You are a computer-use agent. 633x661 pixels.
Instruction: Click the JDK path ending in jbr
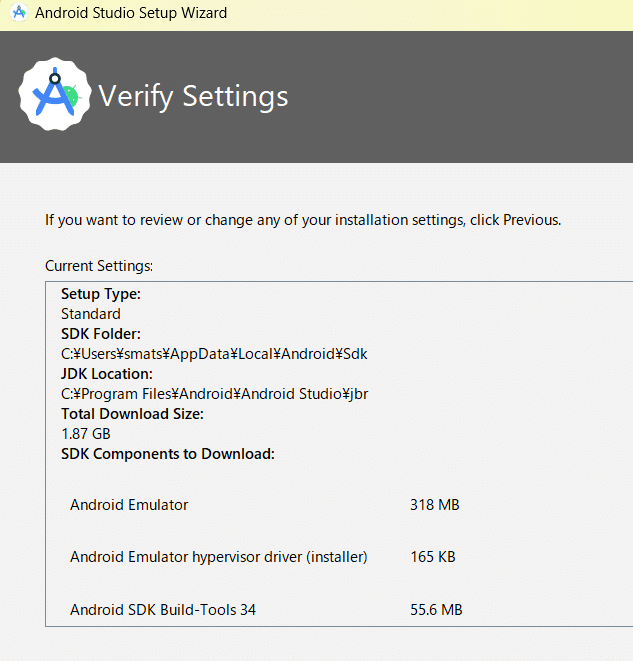215,394
